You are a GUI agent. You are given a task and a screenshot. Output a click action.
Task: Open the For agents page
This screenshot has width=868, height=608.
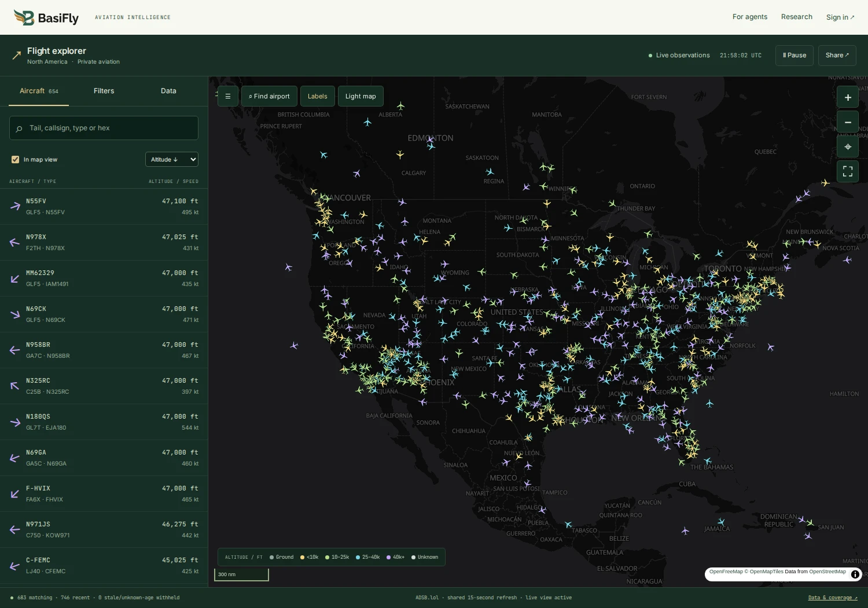coord(750,17)
